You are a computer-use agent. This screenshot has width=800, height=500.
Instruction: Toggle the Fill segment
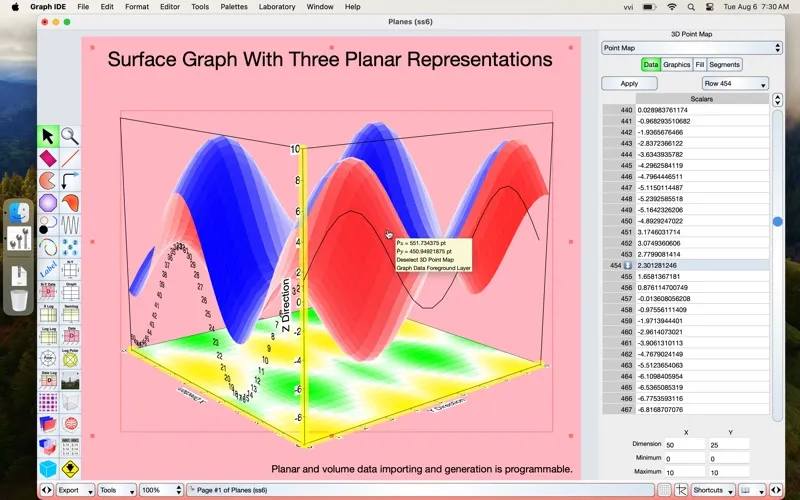tap(700, 64)
